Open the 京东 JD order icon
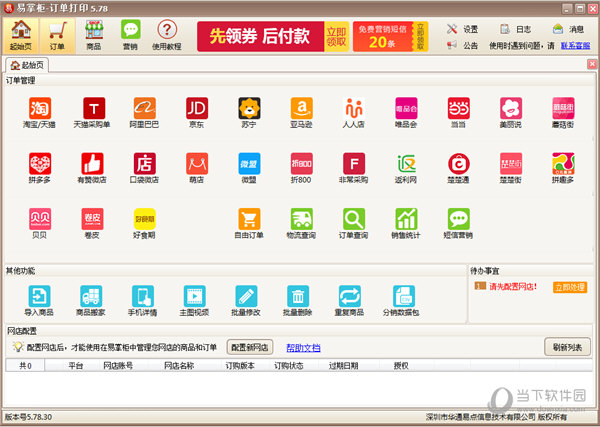The height and width of the screenshot is (427, 600). [197, 108]
